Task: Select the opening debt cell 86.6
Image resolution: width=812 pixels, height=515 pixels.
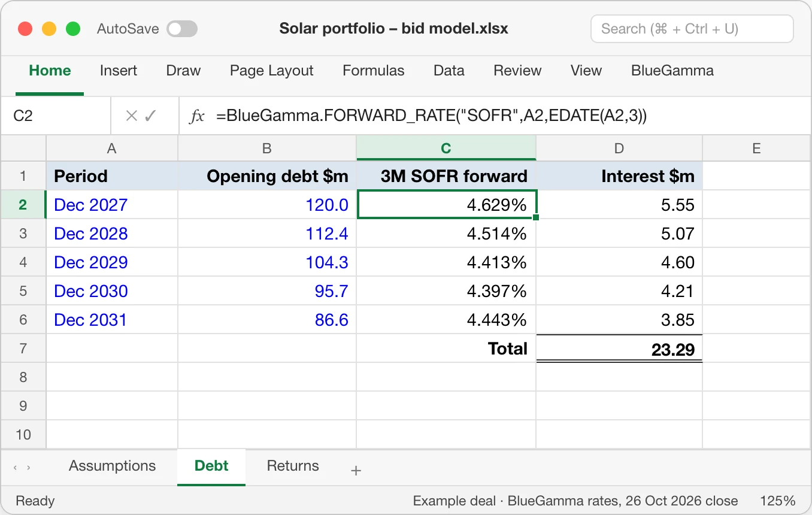Action: (x=267, y=320)
